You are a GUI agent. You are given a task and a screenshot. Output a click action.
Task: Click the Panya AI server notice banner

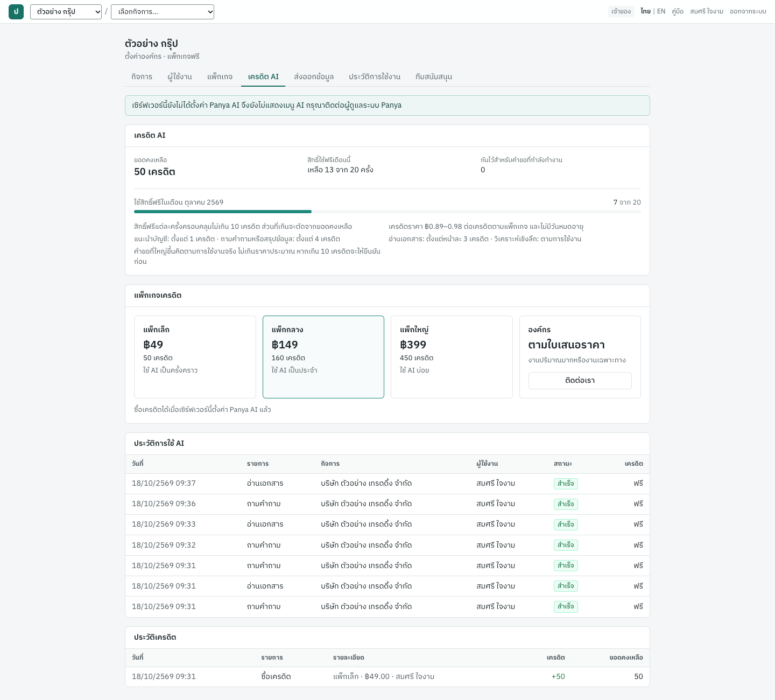pos(387,106)
